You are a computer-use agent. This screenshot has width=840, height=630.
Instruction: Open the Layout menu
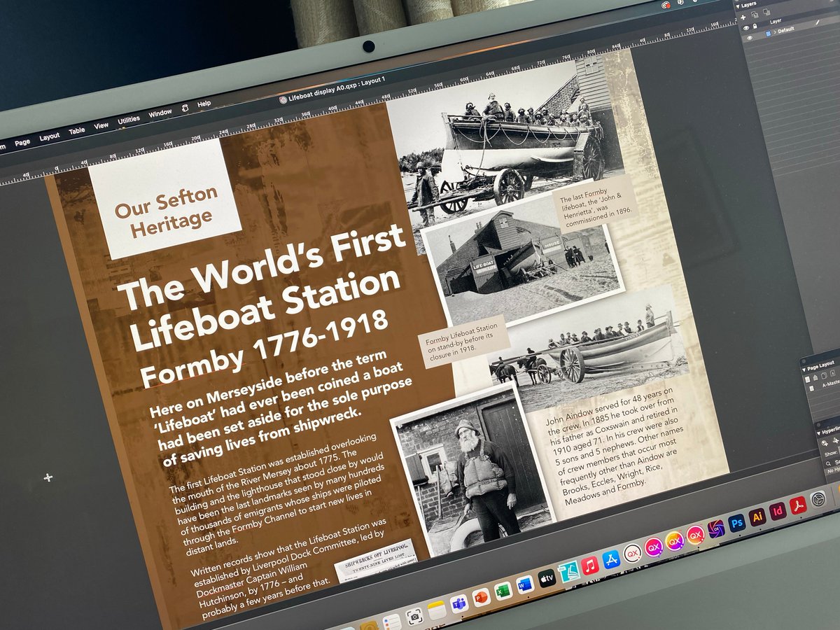tap(50, 136)
